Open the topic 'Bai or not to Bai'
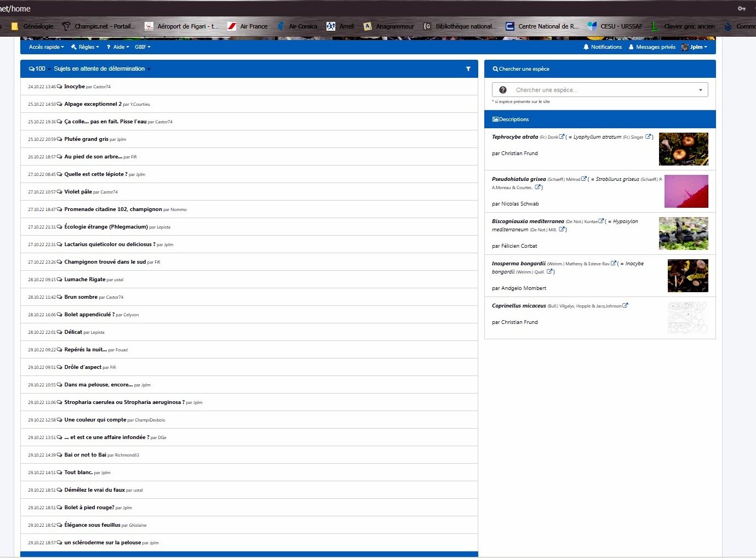Viewport: 756px width, 558px height. [x=85, y=455]
